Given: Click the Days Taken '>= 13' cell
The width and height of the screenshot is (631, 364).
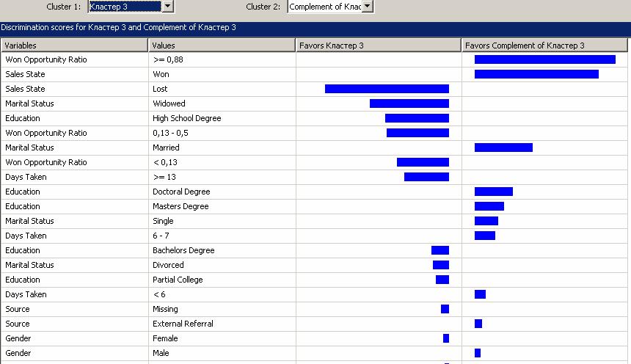Looking at the screenshot, I should [x=222, y=177].
